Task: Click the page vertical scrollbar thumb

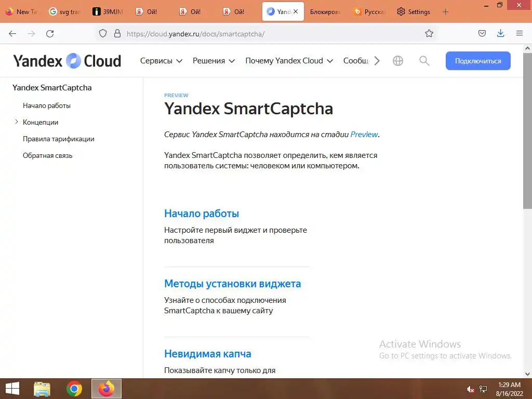Action: [x=528, y=130]
